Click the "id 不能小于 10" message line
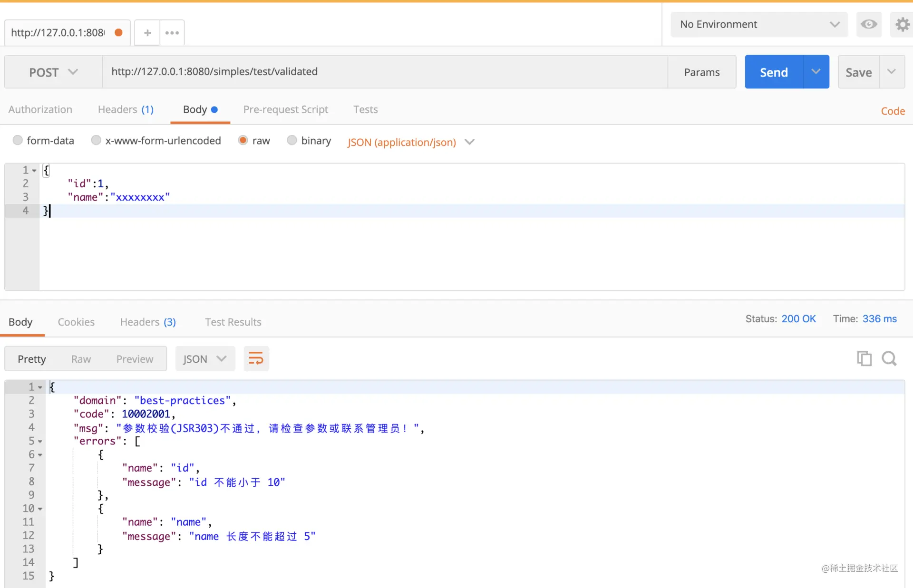913x588 pixels. click(204, 482)
